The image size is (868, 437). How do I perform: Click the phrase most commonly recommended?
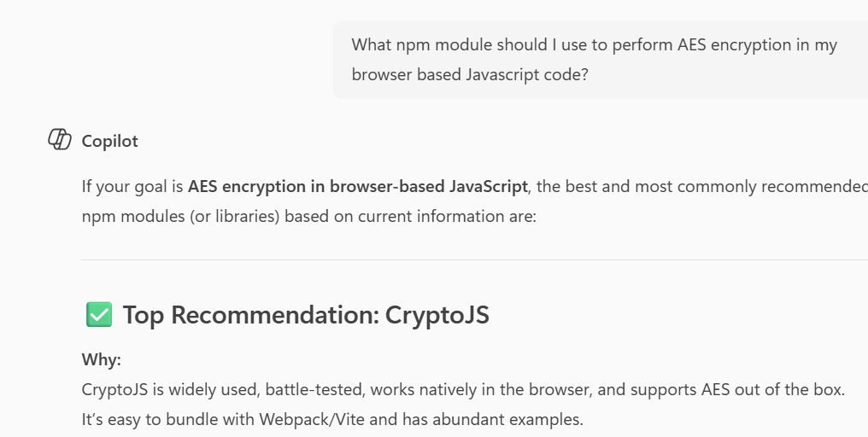[779, 186]
